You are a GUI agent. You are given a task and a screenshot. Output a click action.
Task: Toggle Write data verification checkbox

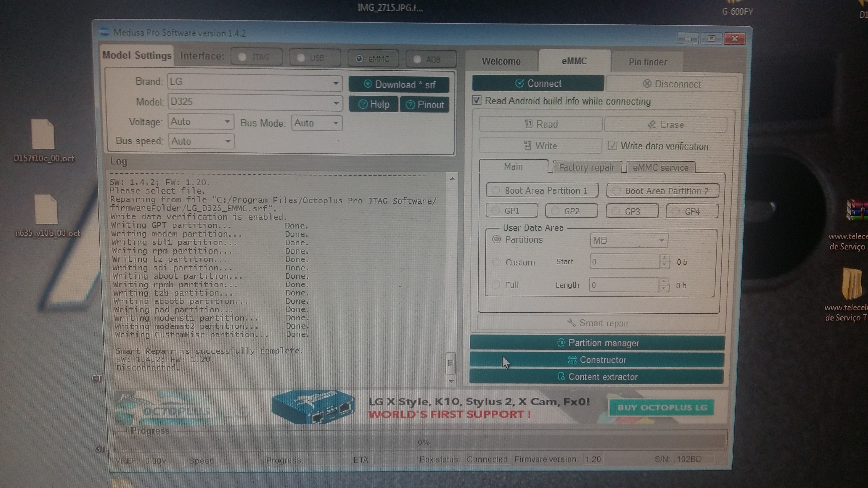(612, 145)
